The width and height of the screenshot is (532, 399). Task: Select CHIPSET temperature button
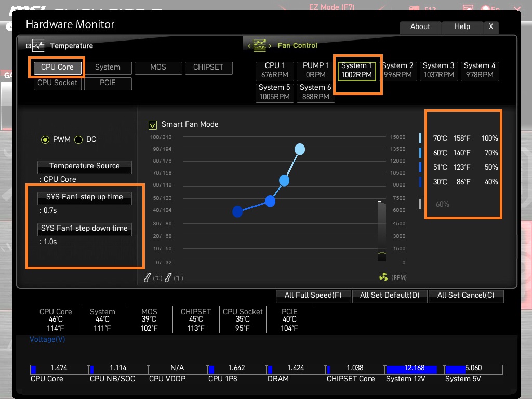click(208, 68)
